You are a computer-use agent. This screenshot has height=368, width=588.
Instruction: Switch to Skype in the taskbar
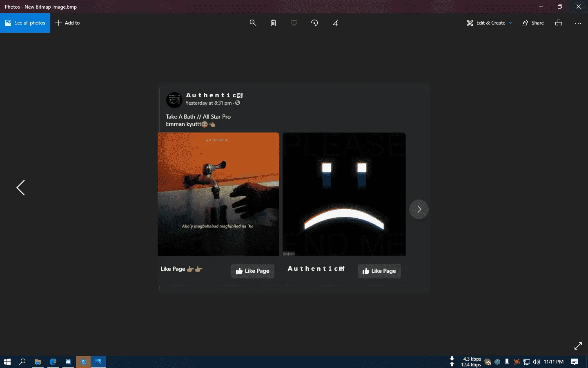(x=83, y=362)
